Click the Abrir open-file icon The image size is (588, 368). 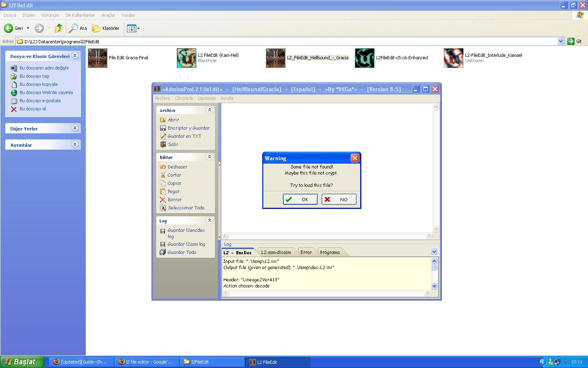(x=163, y=120)
